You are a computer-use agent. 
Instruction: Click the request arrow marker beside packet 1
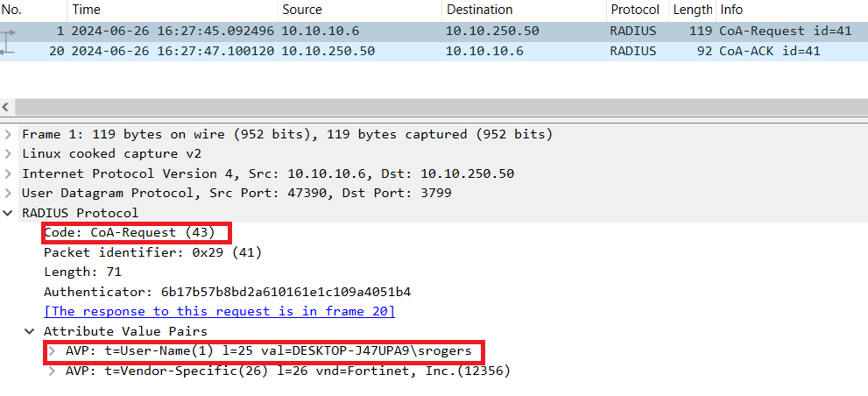tap(10, 32)
